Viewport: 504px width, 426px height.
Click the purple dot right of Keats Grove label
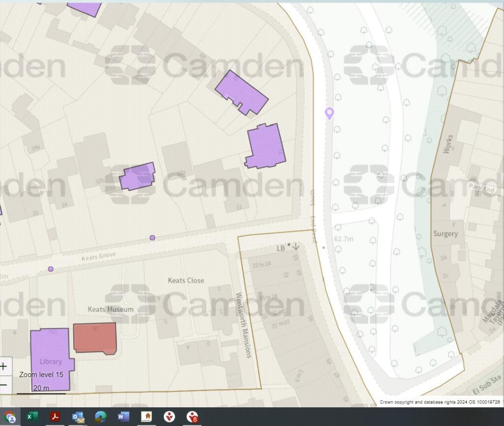click(153, 238)
